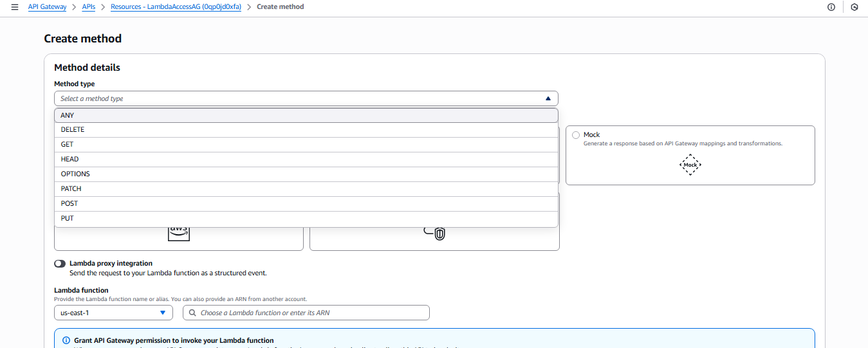This screenshot has height=348, width=868.
Task: Choose PUT from the method list
Action: click(x=306, y=219)
